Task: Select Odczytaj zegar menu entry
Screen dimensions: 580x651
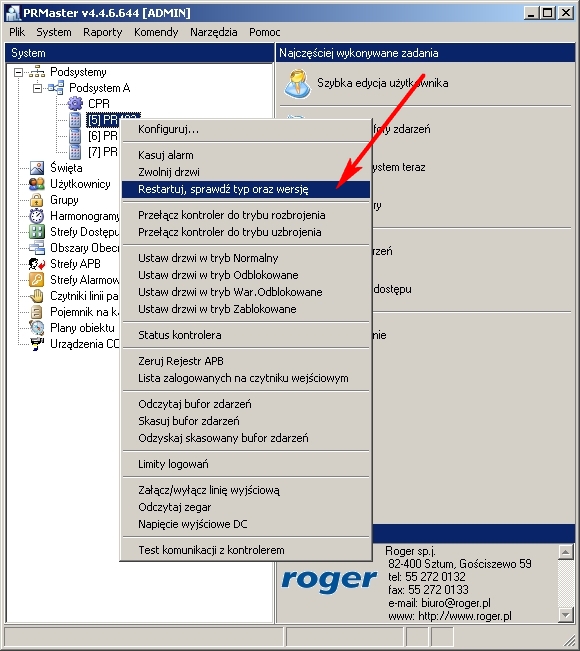Action: (x=246, y=507)
